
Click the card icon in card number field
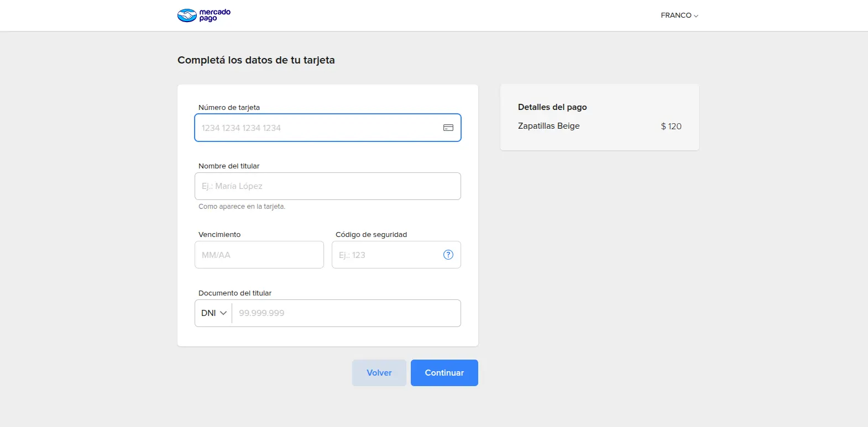448,128
